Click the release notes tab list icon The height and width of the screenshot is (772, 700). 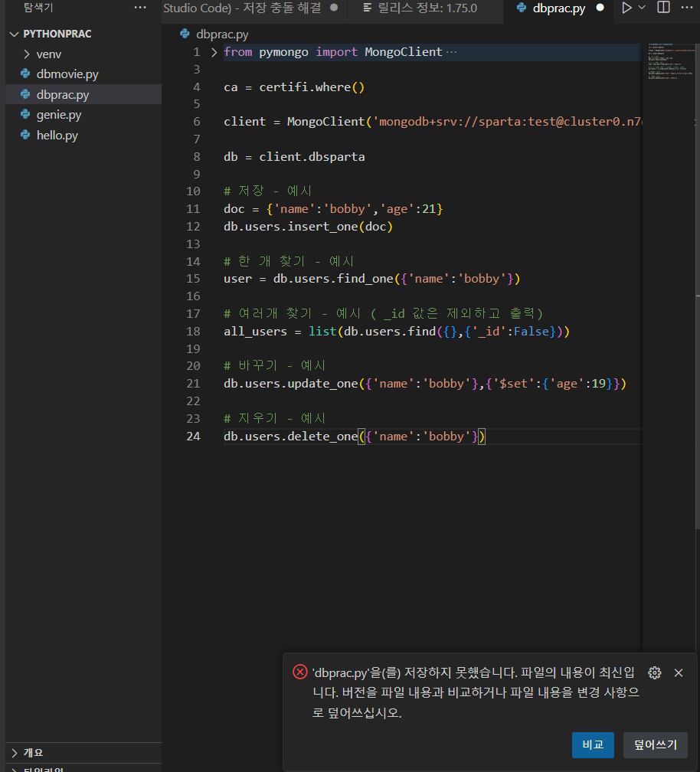[367, 8]
